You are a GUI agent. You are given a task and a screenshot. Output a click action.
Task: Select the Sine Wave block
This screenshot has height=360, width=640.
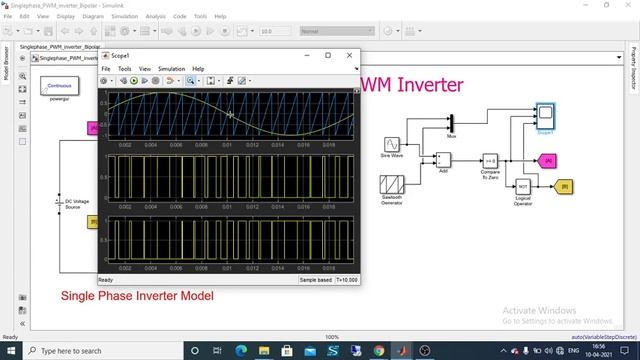tap(392, 144)
